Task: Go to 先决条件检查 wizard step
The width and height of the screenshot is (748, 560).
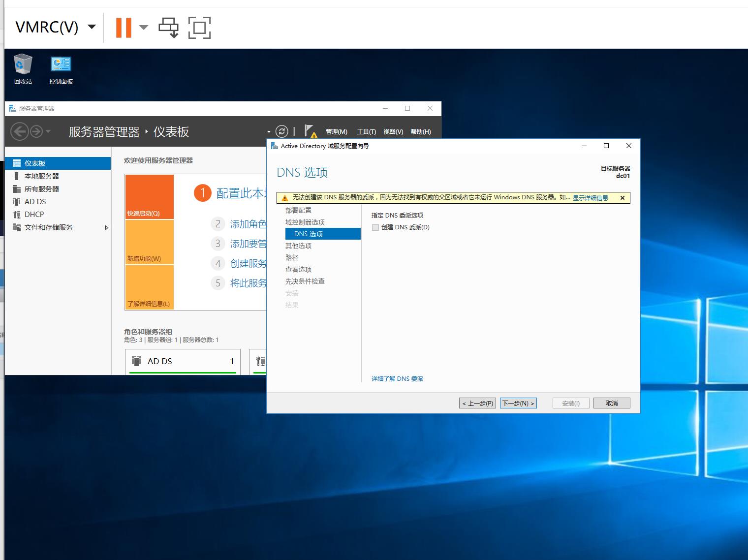Action: click(x=305, y=281)
